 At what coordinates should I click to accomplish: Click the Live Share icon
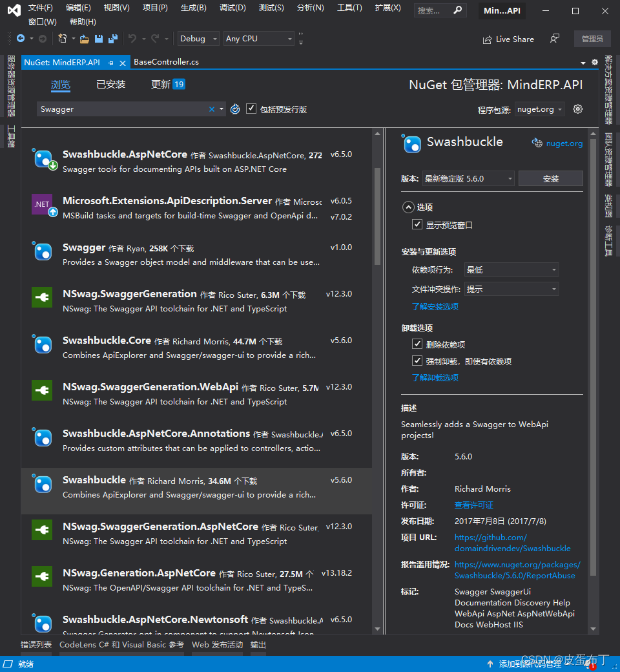487,39
